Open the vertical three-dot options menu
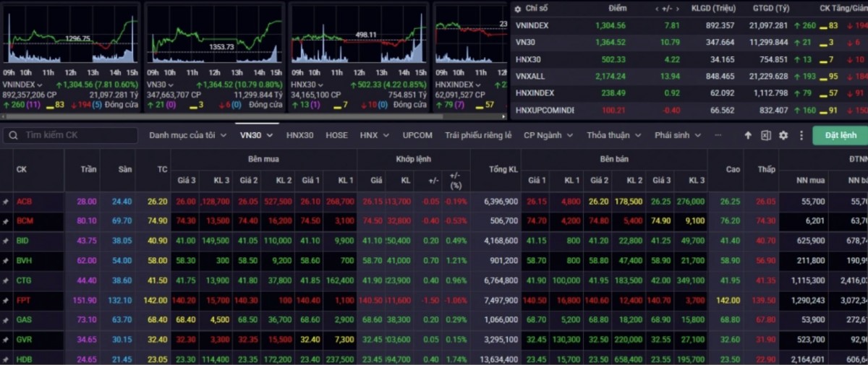The width and height of the screenshot is (868, 365). click(x=801, y=135)
